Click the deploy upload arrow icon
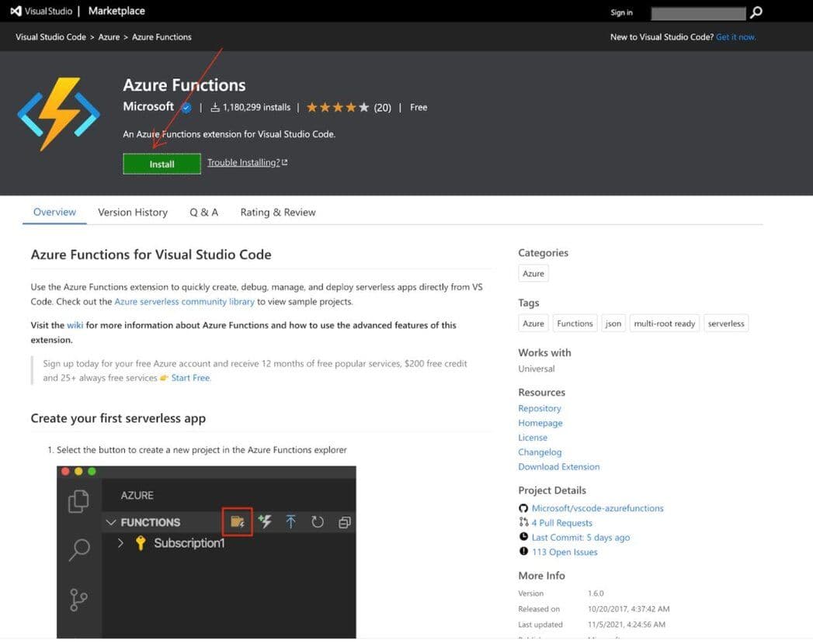The image size is (813, 644). pyautogui.click(x=291, y=522)
